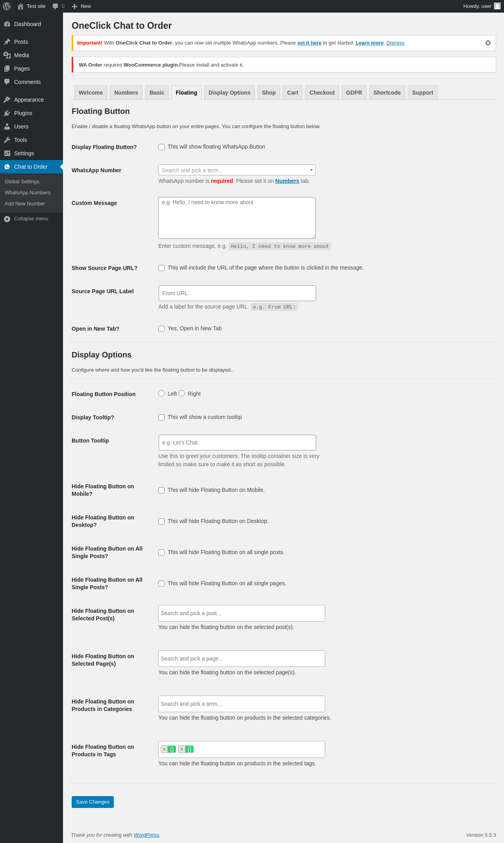Check Show Source Page URL option
The width and height of the screenshot is (504, 843).
pyautogui.click(x=161, y=268)
